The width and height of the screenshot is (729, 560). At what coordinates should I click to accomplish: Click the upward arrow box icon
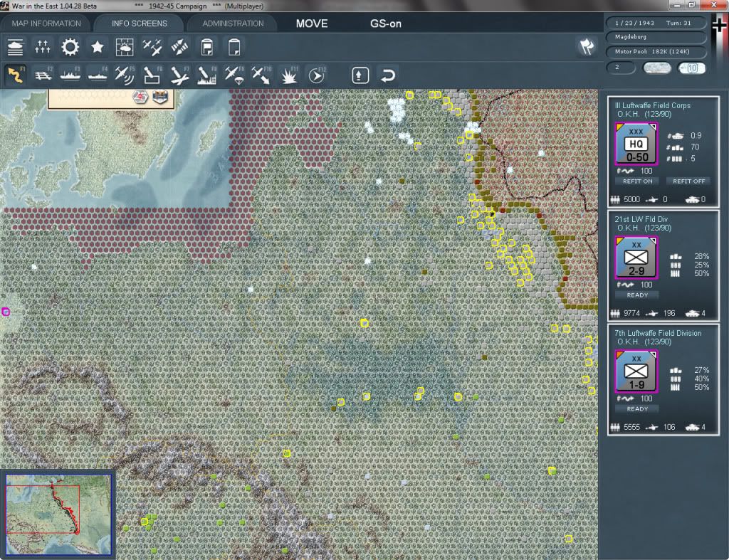(x=360, y=75)
